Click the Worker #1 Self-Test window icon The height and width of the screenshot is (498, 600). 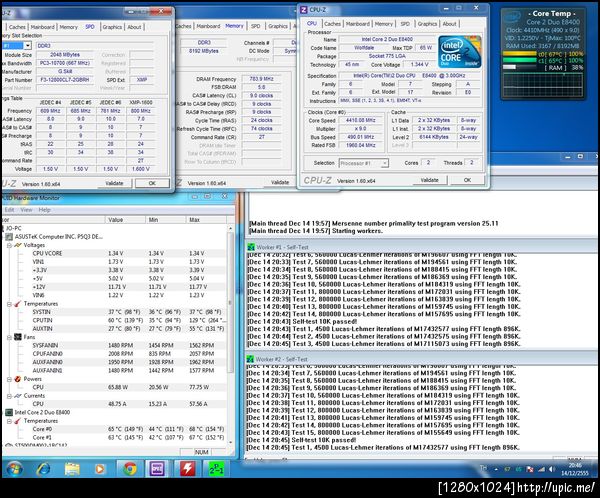(x=251, y=247)
